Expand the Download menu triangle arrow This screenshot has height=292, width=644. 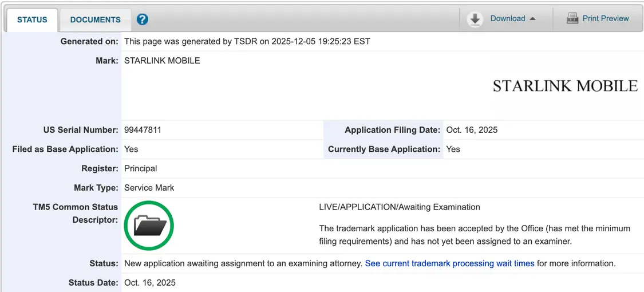click(x=532, y=19)
